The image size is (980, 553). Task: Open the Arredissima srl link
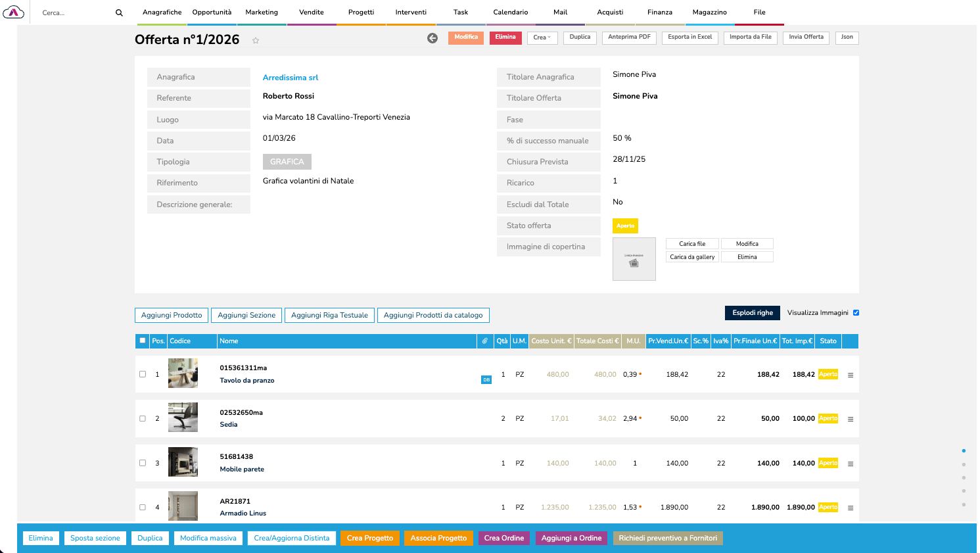click(x=291, y=78)
